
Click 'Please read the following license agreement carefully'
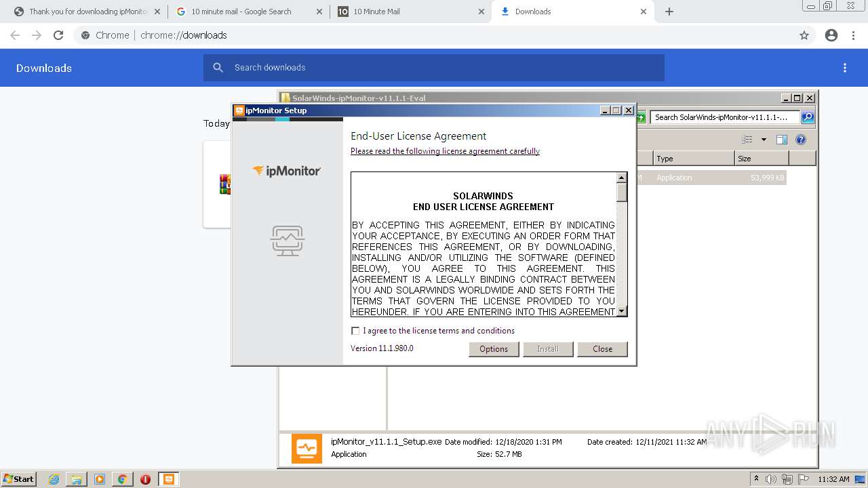[x=445, y=151]
